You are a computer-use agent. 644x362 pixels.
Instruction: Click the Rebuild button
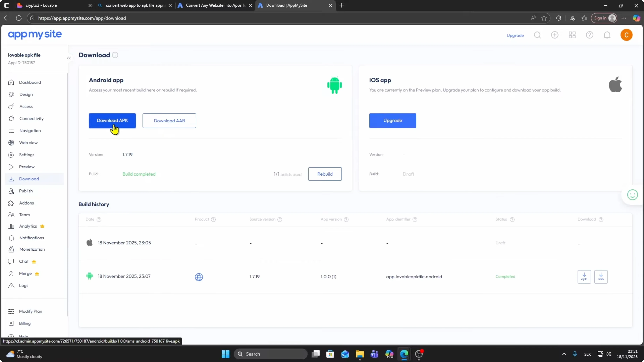(x=325, y=174)
